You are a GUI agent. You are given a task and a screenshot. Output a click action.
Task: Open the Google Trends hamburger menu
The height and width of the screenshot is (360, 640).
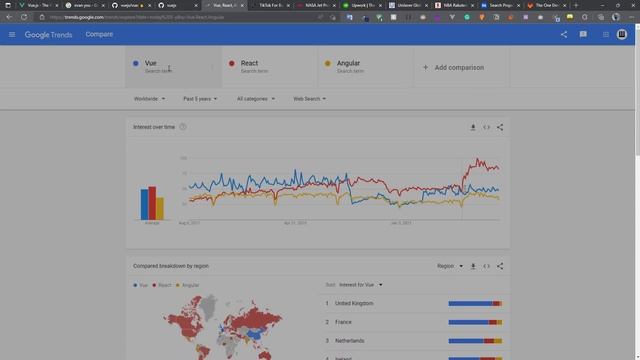(12, 35)
